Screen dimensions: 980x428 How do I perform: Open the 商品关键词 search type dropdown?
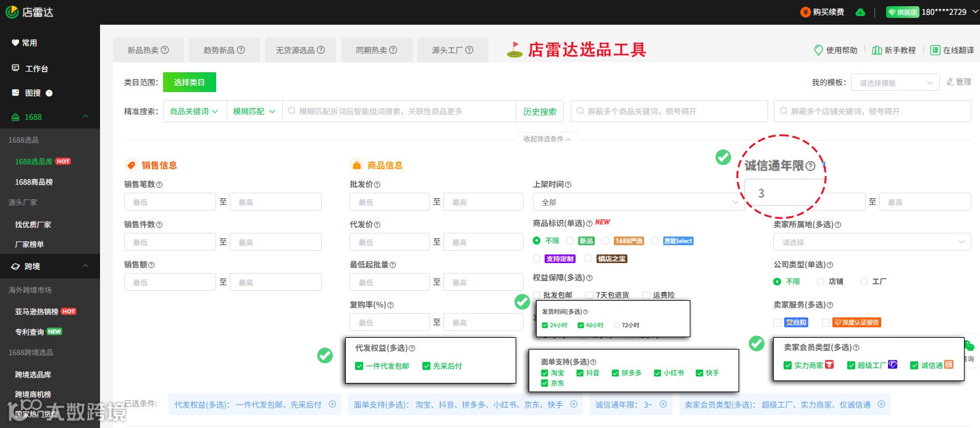pos(195,111)
